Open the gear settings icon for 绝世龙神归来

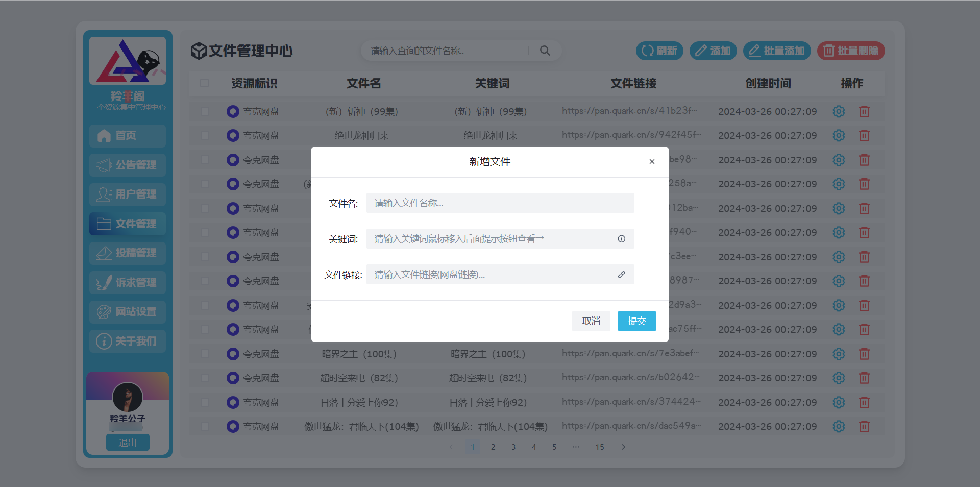[x=839, y=135]
